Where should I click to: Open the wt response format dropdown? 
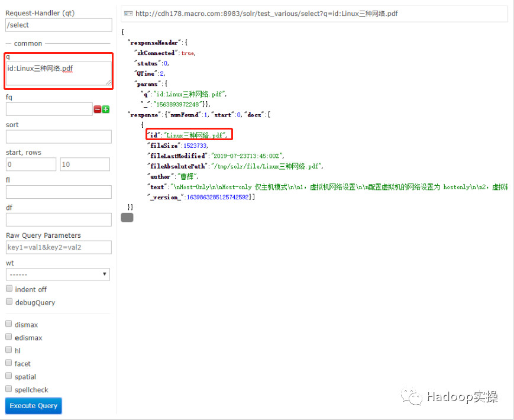click(x=58, y=274)
